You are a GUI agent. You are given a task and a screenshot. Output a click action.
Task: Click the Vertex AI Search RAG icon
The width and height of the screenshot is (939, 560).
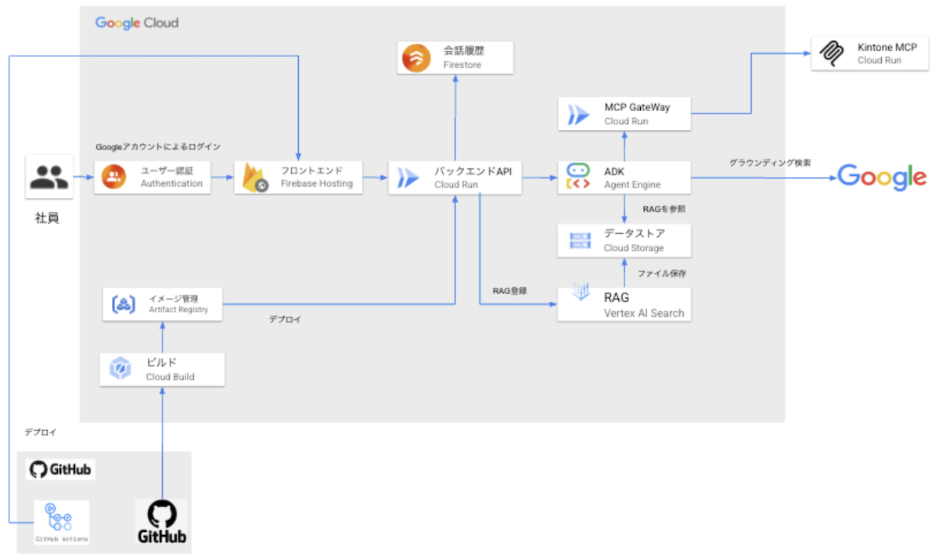(x=581, y=293)
